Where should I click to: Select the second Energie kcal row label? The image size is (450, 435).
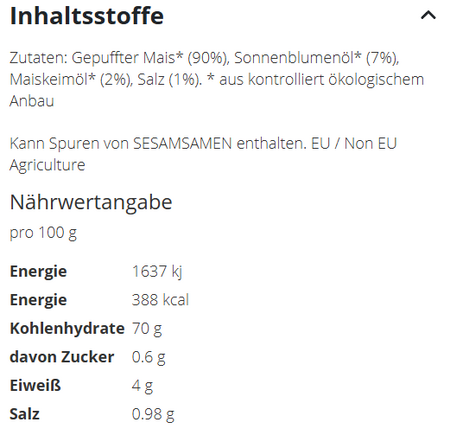pyautogui.click(x=38, y=300)
